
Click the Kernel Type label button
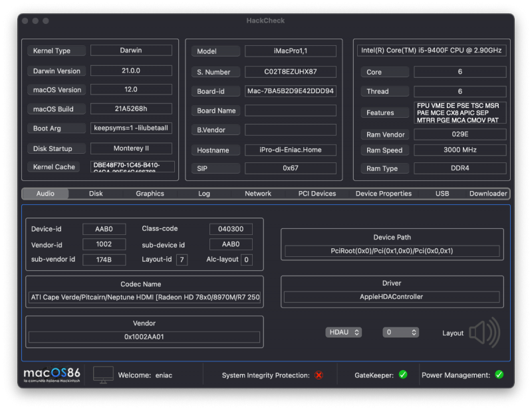[x=57, y=51]
